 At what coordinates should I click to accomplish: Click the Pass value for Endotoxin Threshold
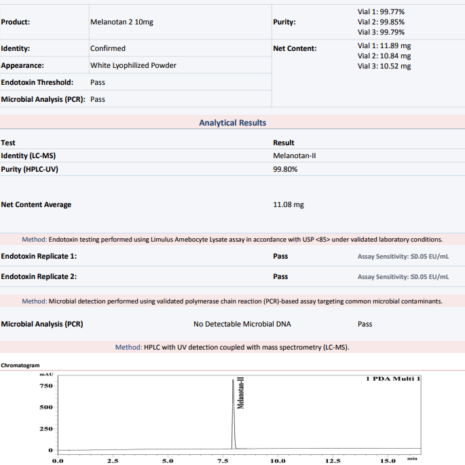97,82
